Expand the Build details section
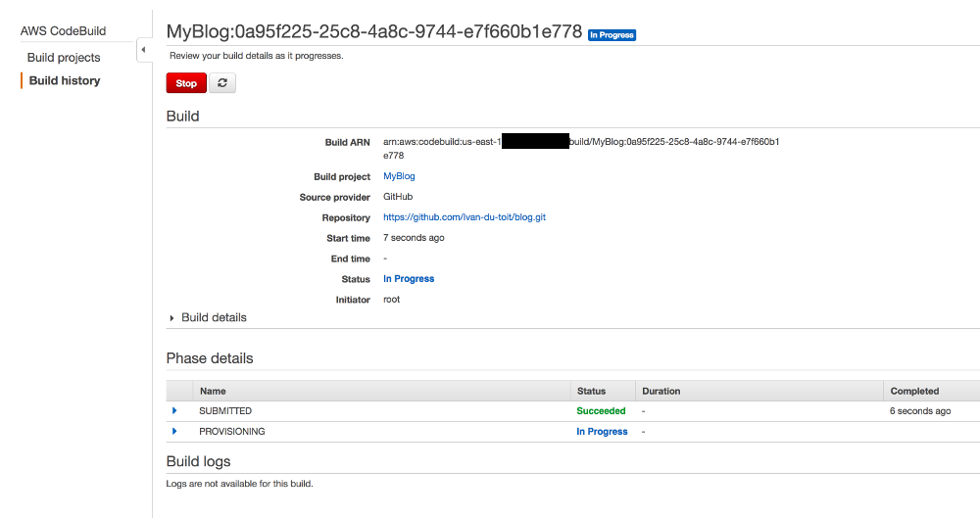980x518 pixels. tap(208, 317)
